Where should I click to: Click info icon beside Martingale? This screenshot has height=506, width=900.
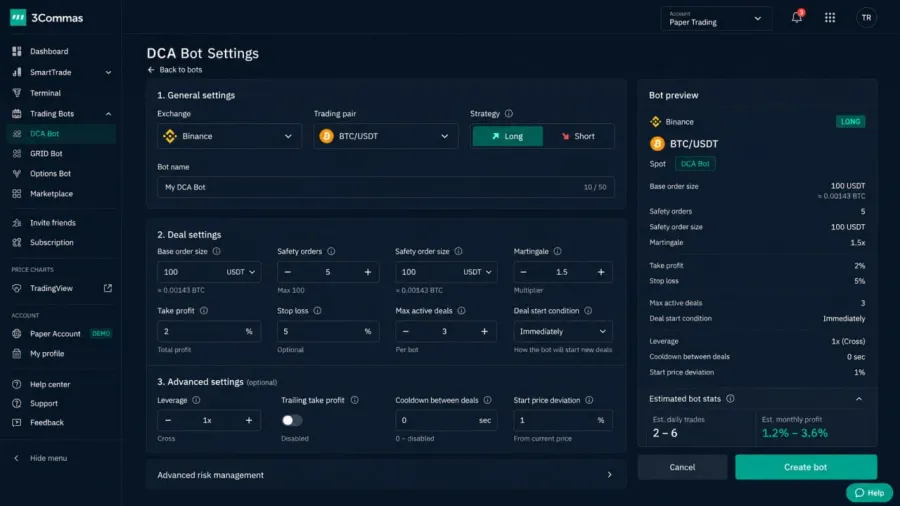(557, 251)
